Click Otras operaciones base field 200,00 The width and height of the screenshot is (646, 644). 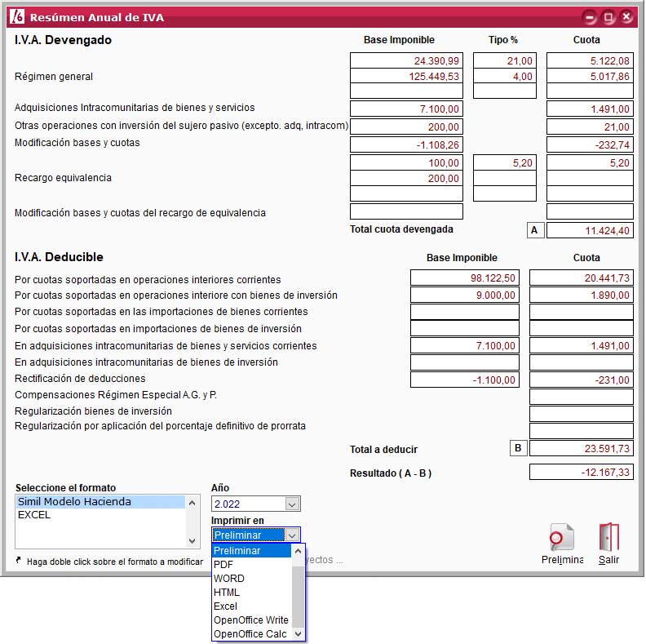click(406, 127)
